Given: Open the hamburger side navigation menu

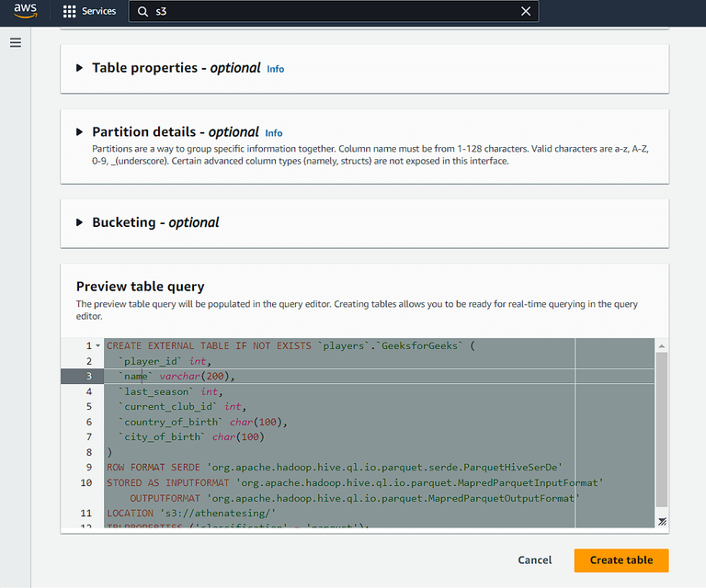Looking at the screenshot, I should pyautogui.click(x=16, y=43).
